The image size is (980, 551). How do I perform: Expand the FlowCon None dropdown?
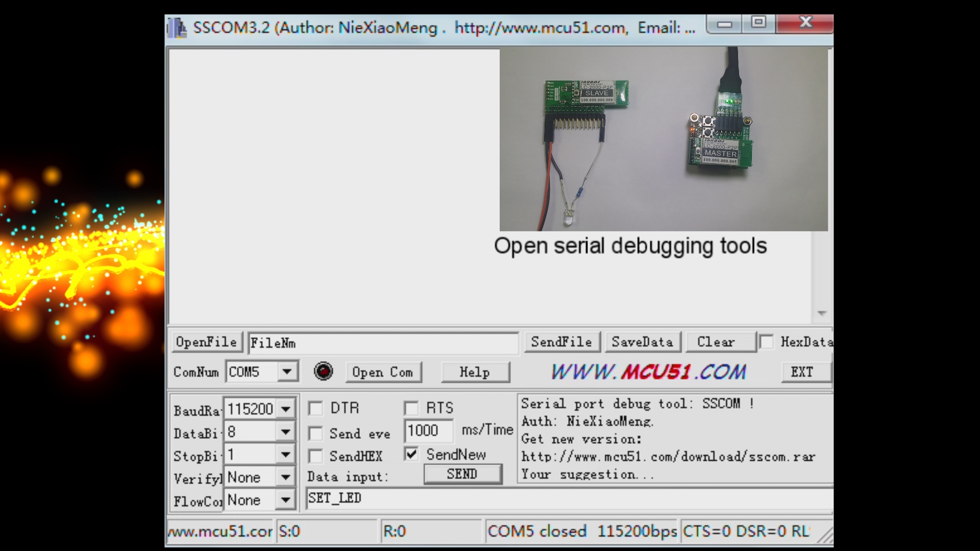(286, 499)
